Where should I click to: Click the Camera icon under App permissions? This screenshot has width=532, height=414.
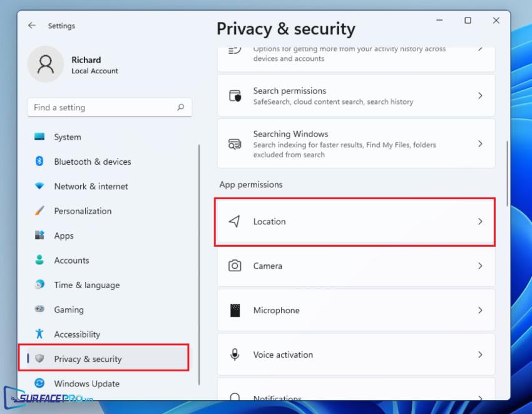[x=235, y=266]
